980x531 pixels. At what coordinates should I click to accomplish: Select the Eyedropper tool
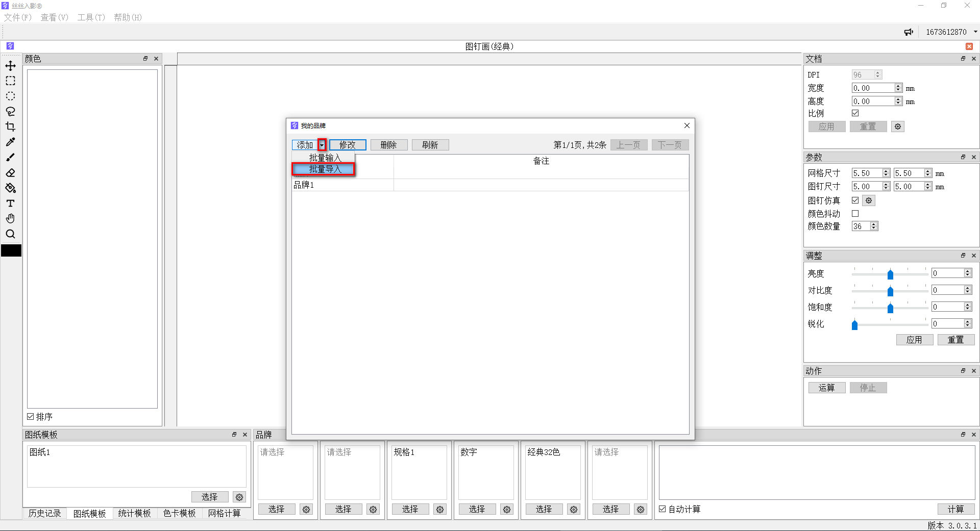[10, 142]
